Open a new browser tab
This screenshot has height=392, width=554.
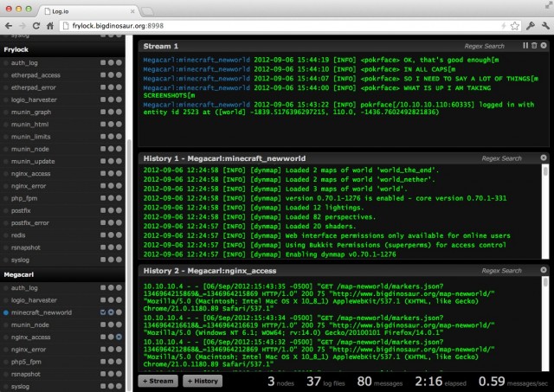click(x=147, y=11)
